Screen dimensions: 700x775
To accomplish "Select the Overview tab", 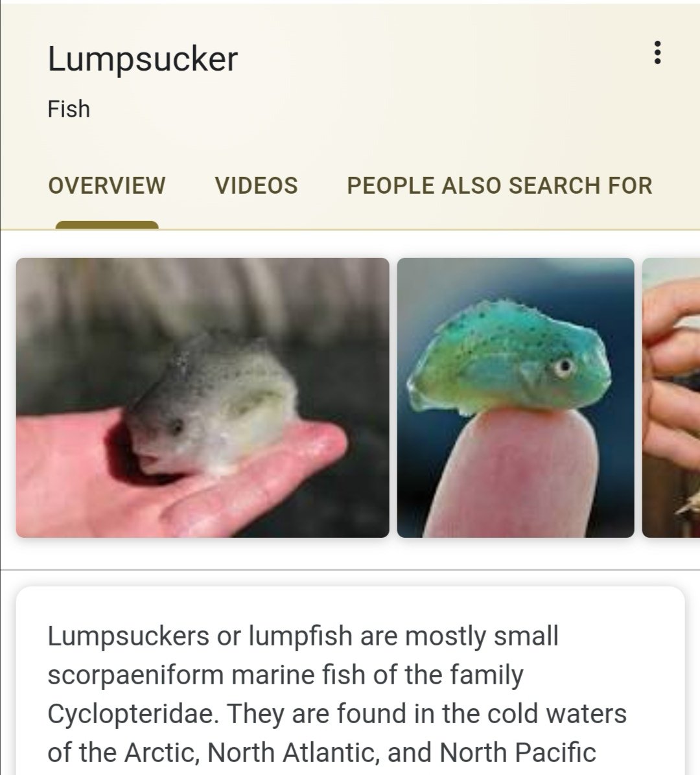I will click(107, 186).
